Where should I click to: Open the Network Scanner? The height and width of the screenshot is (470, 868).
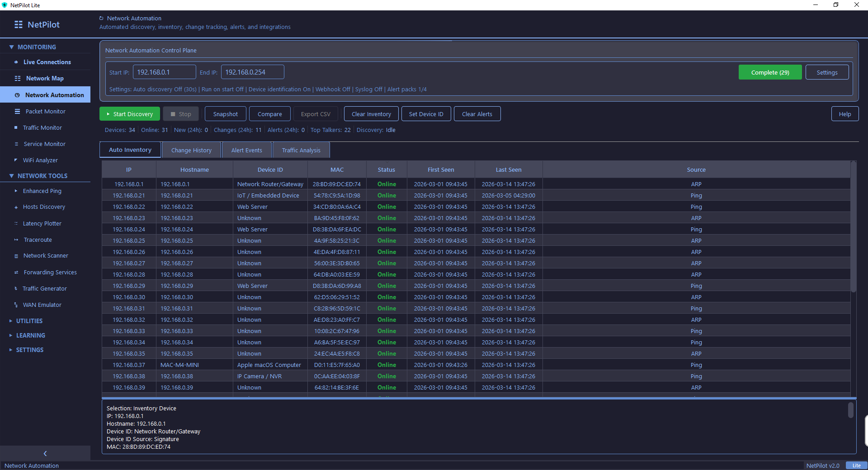pyautogui.click(x=45, y=255)
